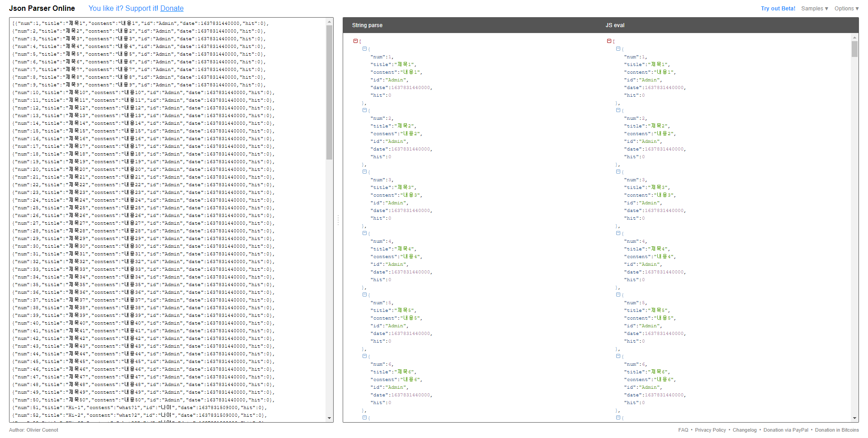This screenshot has width=868, height=438.
Task: Click the results panel scrollbar thumb
Action: [854, 49]
